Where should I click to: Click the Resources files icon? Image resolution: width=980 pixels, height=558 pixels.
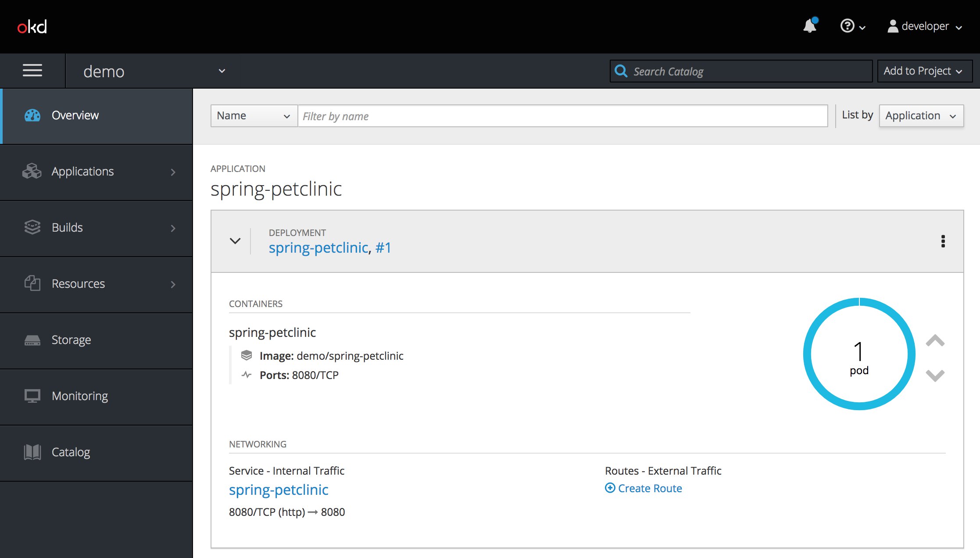[32, 283]
